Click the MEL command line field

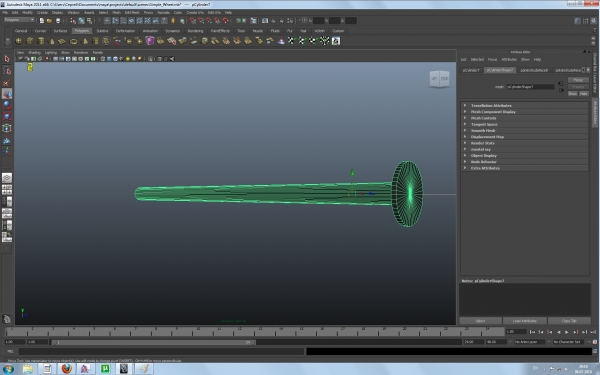click(x=161, y=351)
